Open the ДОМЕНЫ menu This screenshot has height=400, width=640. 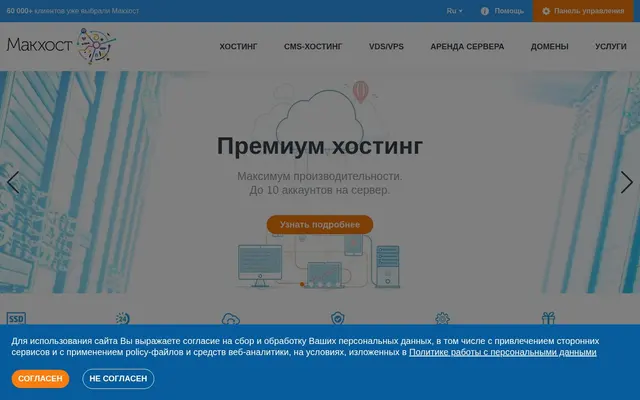point(549,47)
